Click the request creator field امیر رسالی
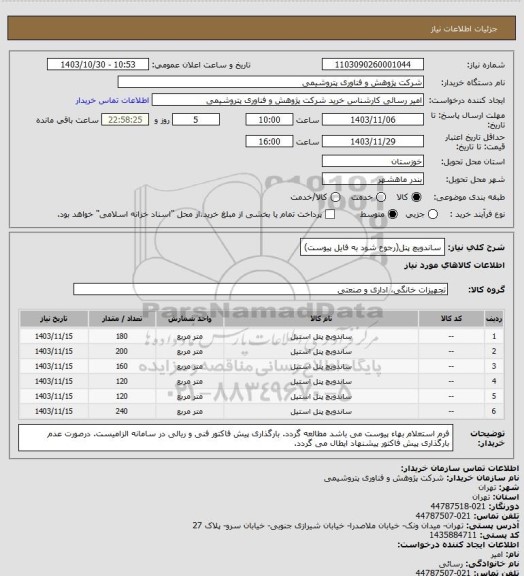 (288, 100)
